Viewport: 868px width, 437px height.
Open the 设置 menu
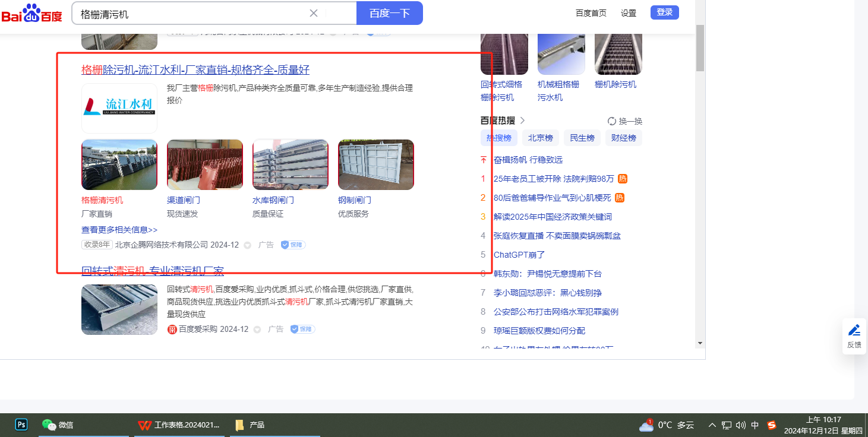(x=629, y=13)
